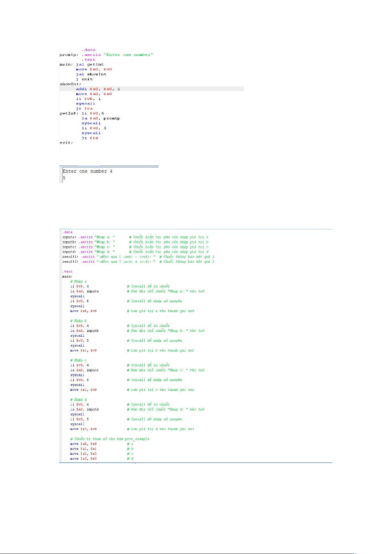Click the 'la $a0, inputb' instruction
This screenshot has height=554, width=392.
[84, 331]
